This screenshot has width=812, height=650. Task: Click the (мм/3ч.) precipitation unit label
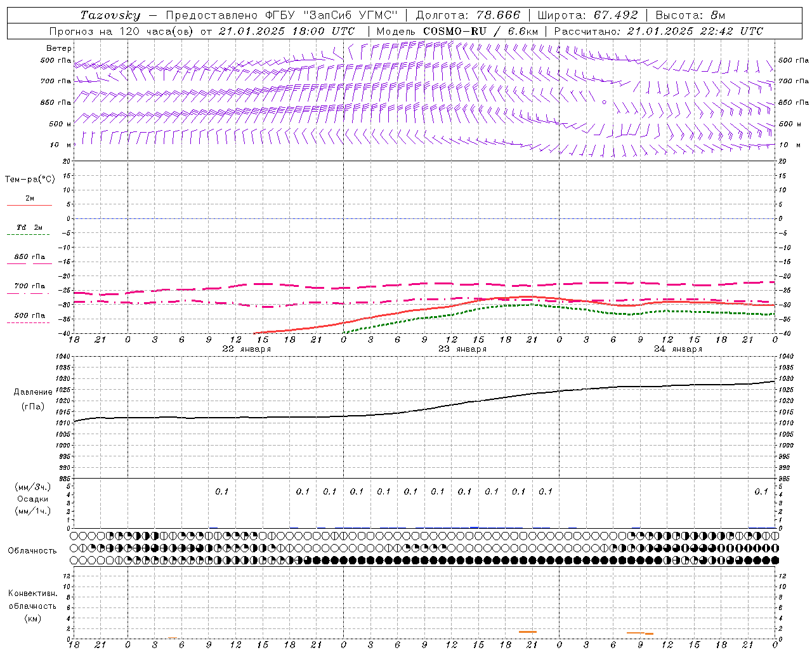[x=33, y=487]
